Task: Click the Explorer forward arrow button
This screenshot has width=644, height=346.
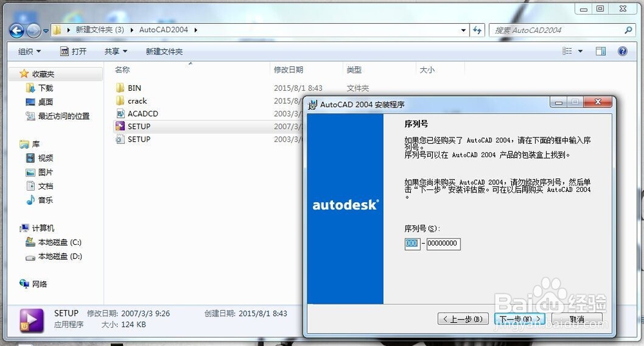Action: tap(33, 30)
